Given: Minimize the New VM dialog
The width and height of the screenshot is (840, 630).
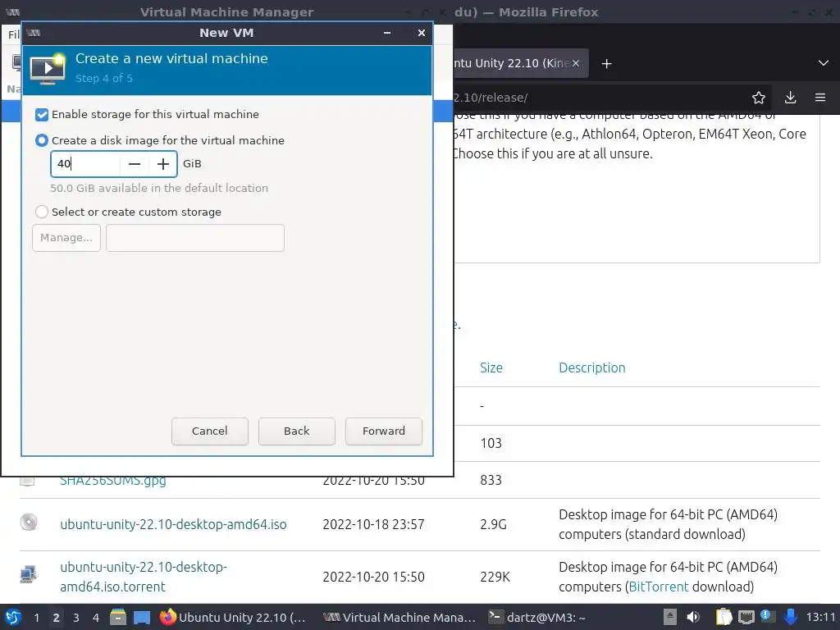Looking at the screenshot, I should point(387,33).
